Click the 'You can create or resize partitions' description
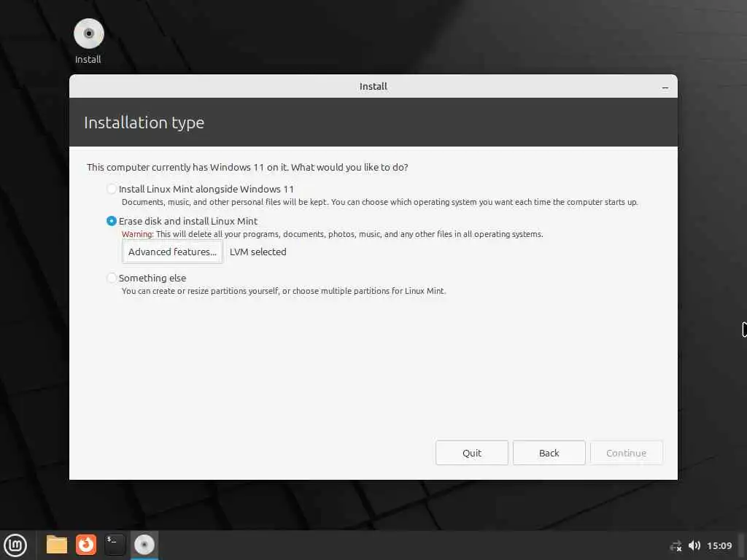 [284, 291]
